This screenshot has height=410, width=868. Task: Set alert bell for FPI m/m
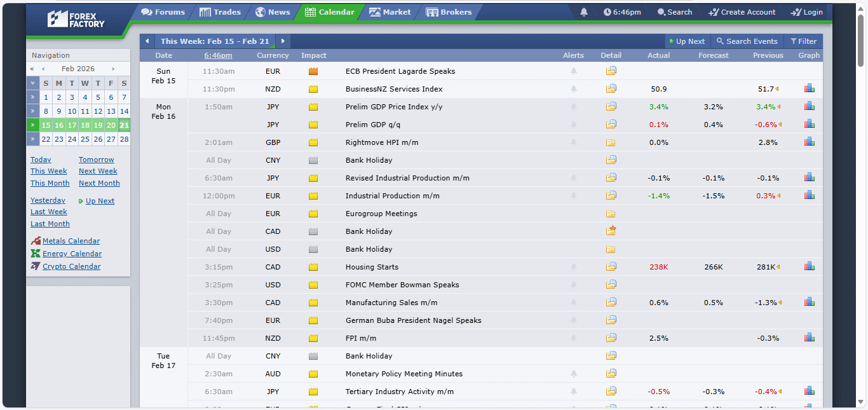click(x=574, y=338)
